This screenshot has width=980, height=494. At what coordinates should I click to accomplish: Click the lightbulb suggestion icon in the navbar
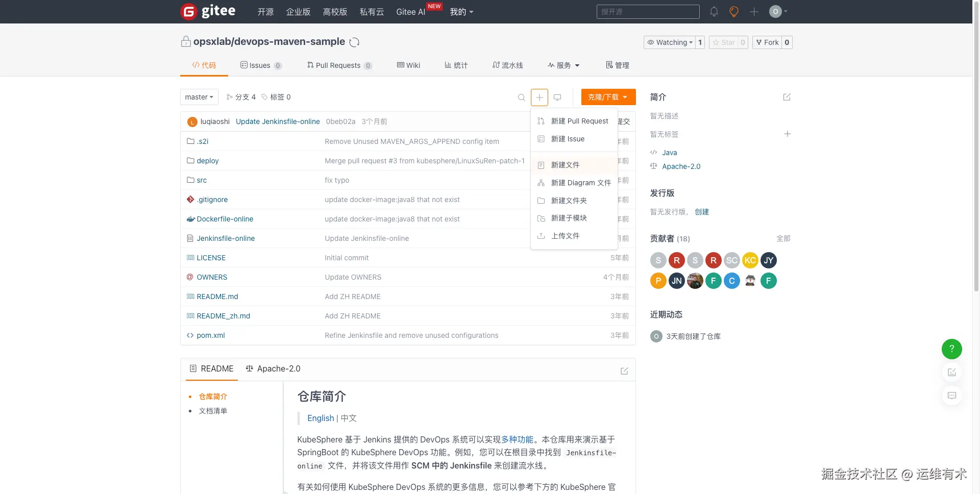tap(733, 11)
